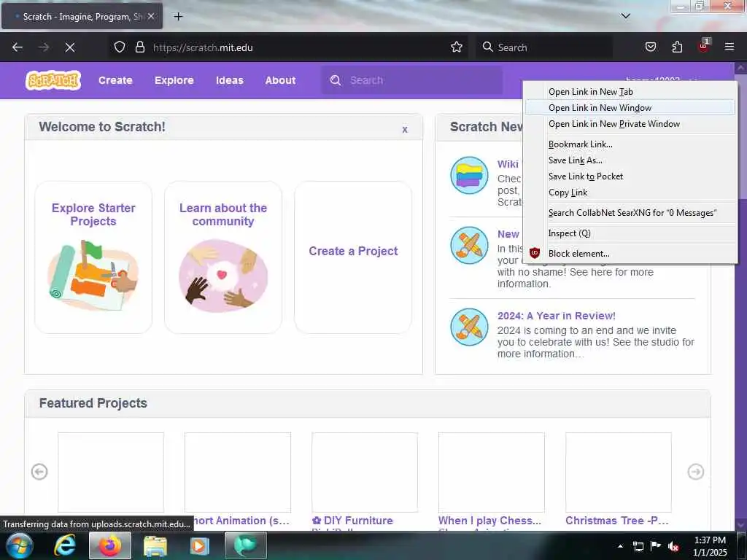Click the Scratch logo in the navigation bar
Viewport: 747px width, 560px height.
point(53,80)
